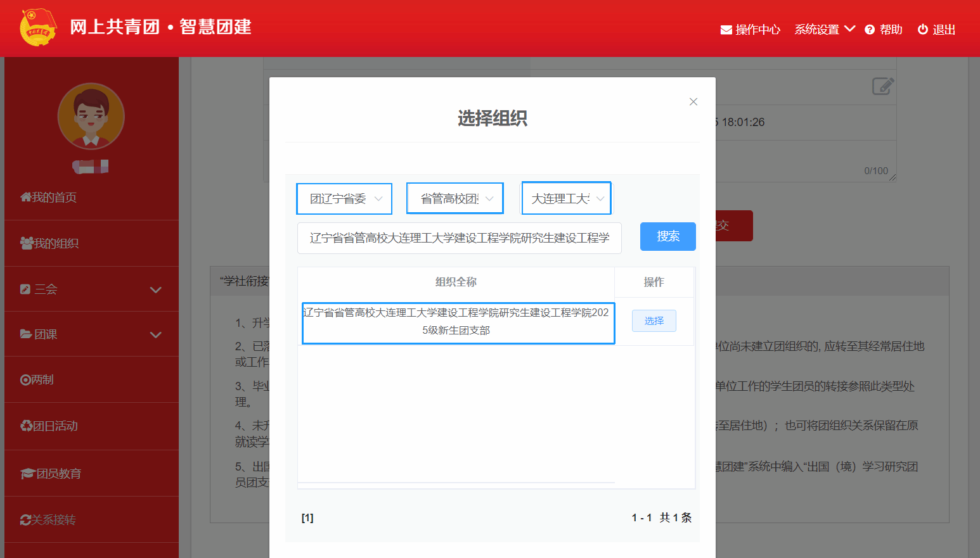Open the 团辽宁省委 dropdown selector
The height and width of the screenshot is (558, 980).
click(x=344, y=199)
